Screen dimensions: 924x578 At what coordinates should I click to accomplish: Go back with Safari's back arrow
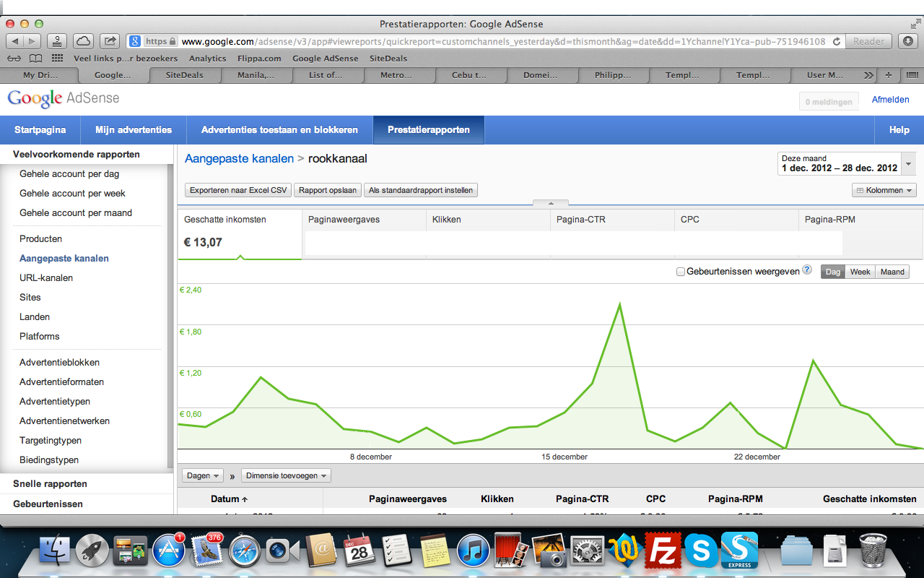tap(14, 41)
